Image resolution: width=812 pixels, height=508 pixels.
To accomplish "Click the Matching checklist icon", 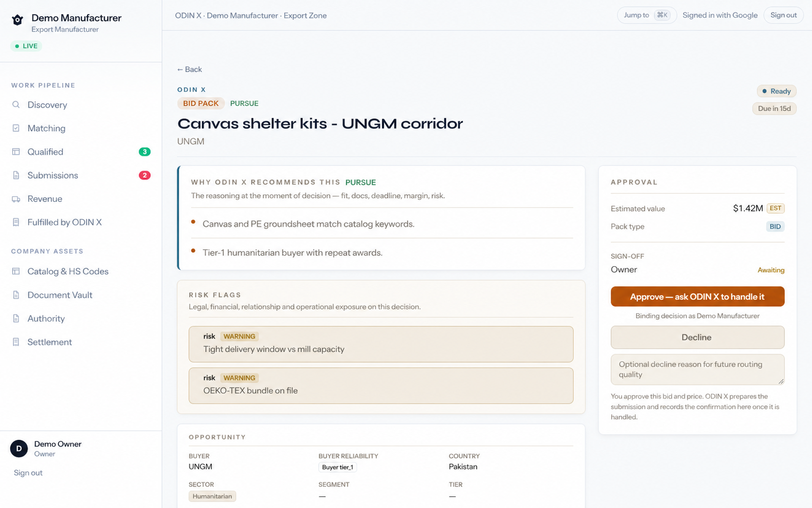I will coord(16,128).
